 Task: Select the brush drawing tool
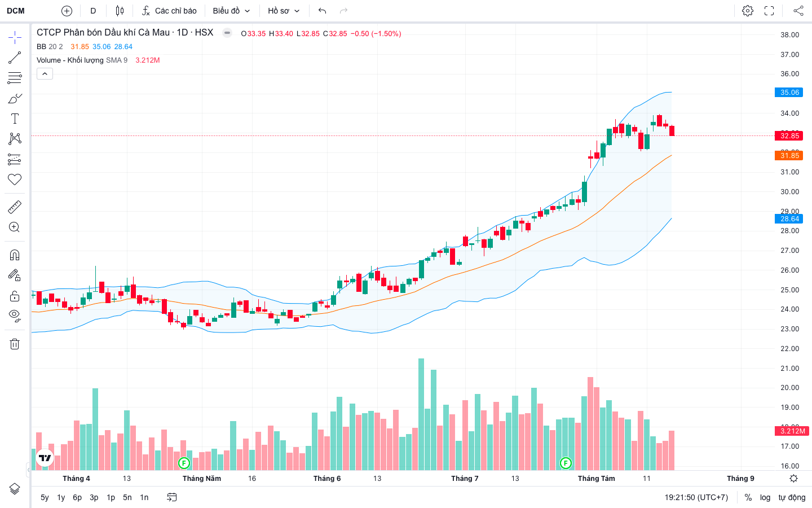point(15,98)
